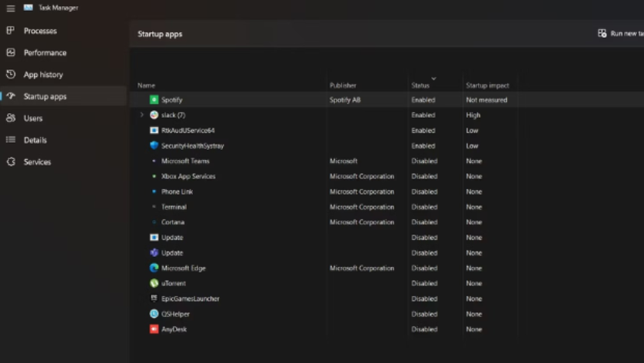Click the Processes sidebar icon
The image size is (644, 363).
[11, 31]
